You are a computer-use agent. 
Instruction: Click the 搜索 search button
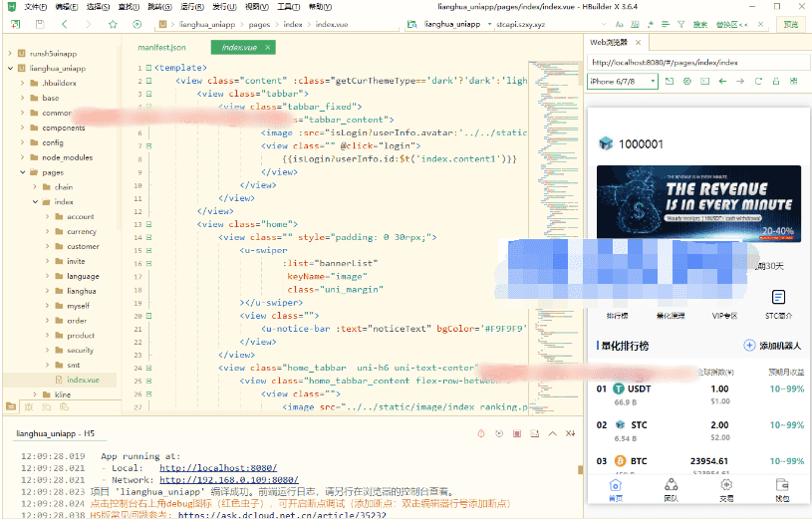click(x=700, y=24)
